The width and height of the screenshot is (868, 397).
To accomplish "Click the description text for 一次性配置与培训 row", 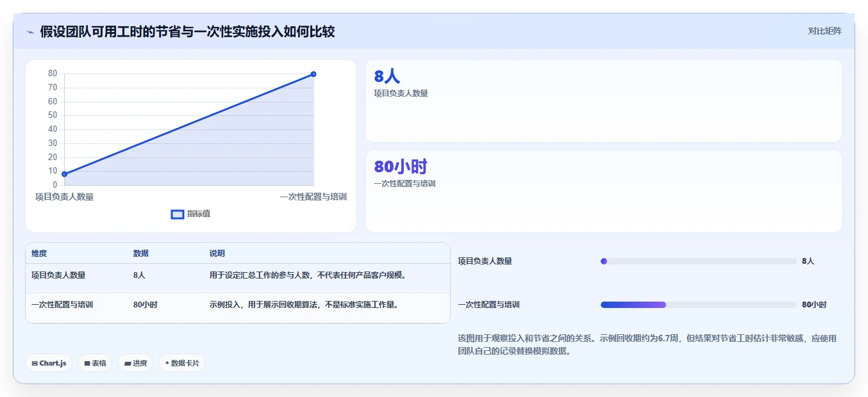I will tap(304, 305).
